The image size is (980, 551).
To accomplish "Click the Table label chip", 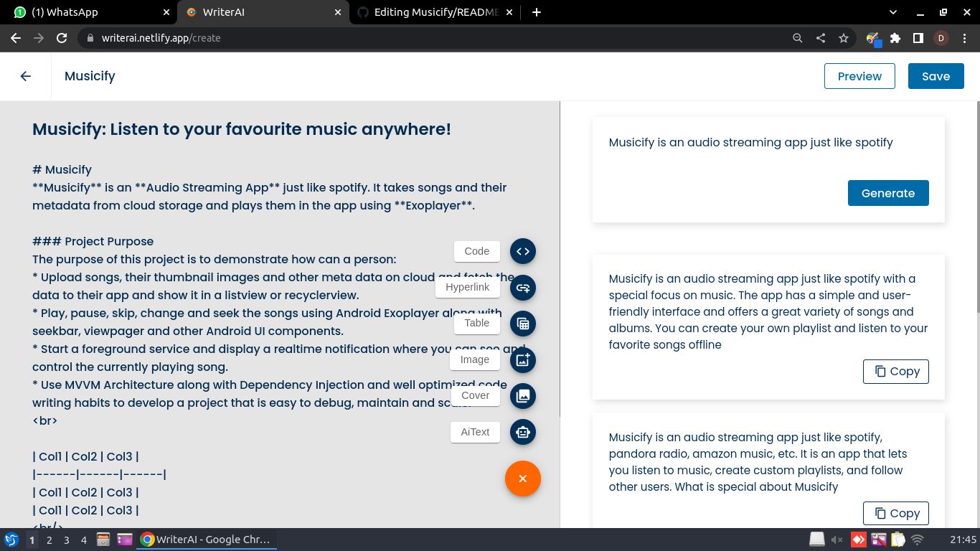I will point(477,323).
